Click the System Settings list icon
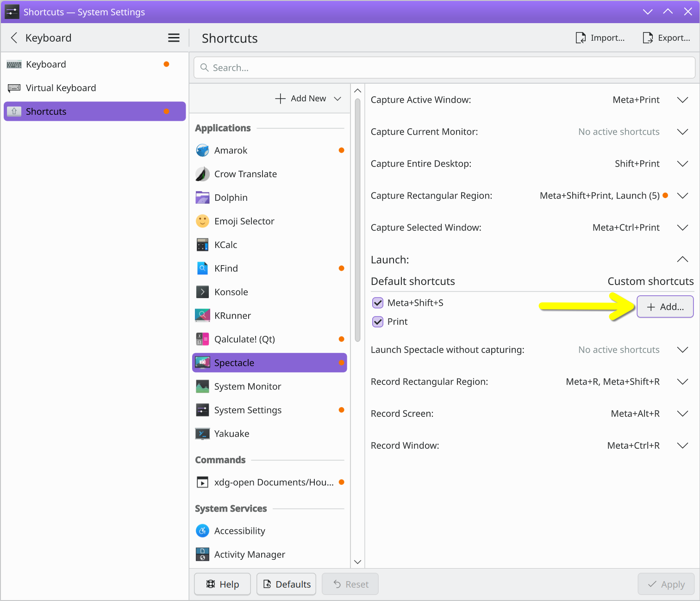This screenshot has height=601, width=700. tap(202, 410)
